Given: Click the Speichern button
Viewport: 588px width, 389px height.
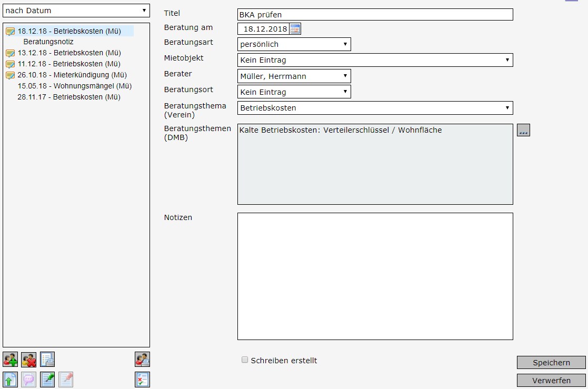Looking at the screenshot, I should click(x=551, y=363).
